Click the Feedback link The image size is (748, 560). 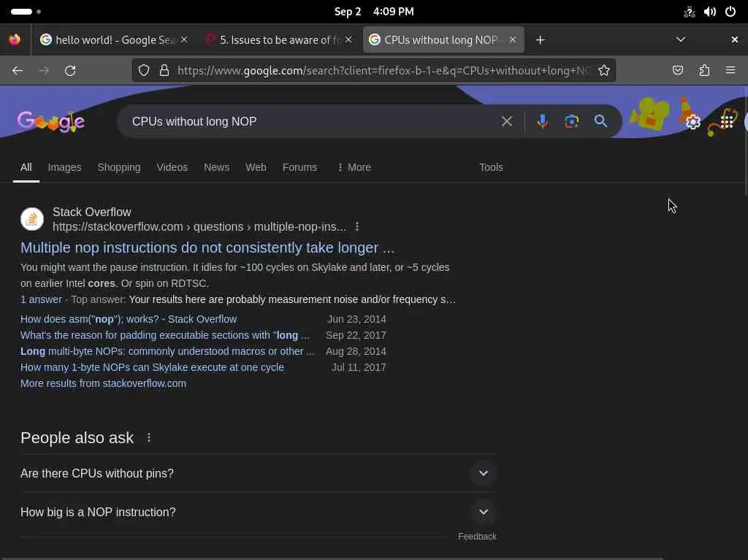(477, 537)
